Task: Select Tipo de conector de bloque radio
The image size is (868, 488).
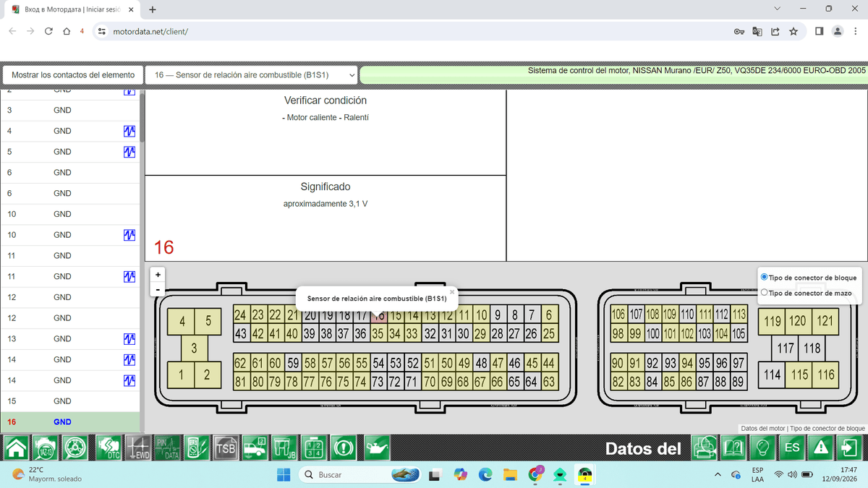Action: (x=765, y=277)
